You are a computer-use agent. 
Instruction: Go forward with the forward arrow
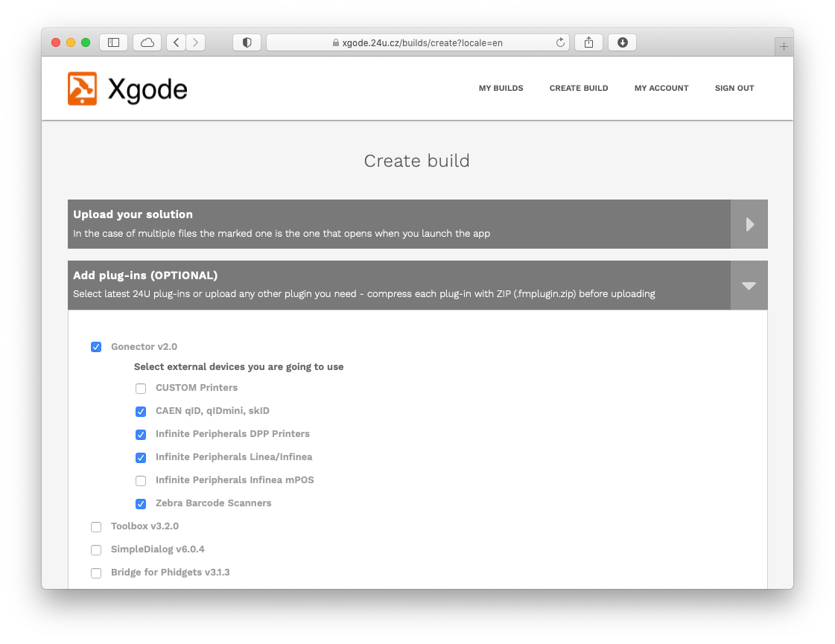tap(195, 42)
